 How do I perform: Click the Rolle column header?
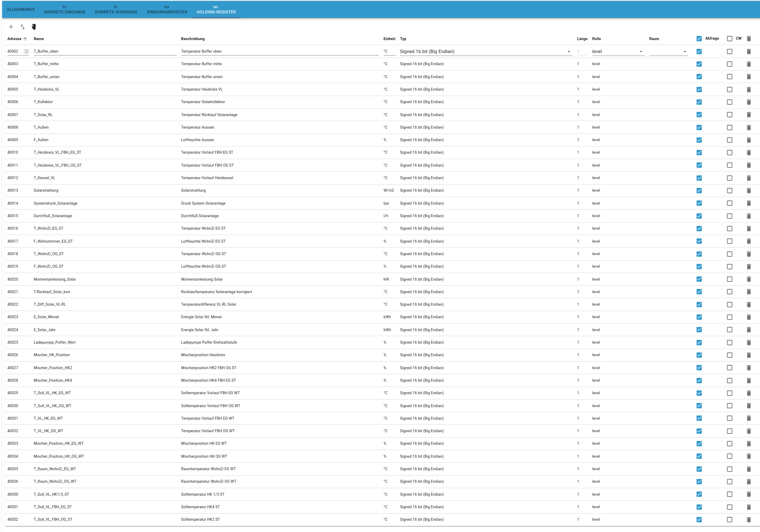pos(596,39)
